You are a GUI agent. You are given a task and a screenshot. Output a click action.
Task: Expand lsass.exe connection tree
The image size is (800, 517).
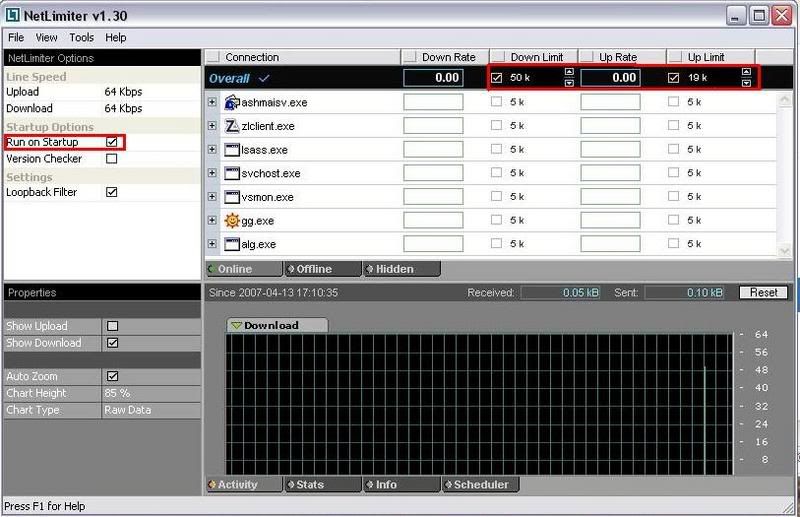pyautogui.click(x=212, y=149)
